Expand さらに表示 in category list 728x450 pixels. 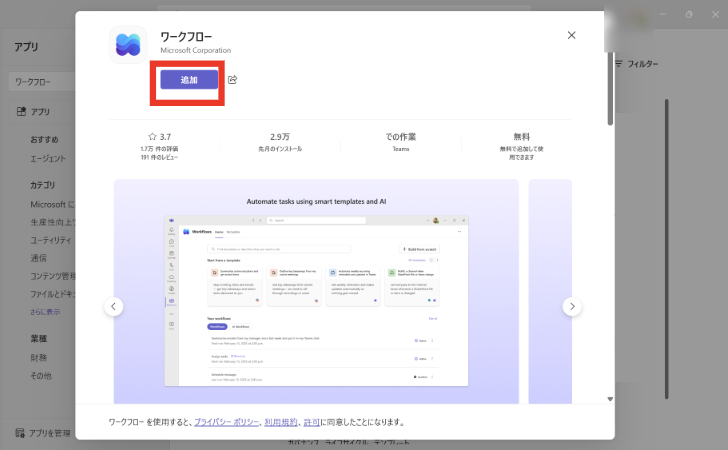[45, 312]
